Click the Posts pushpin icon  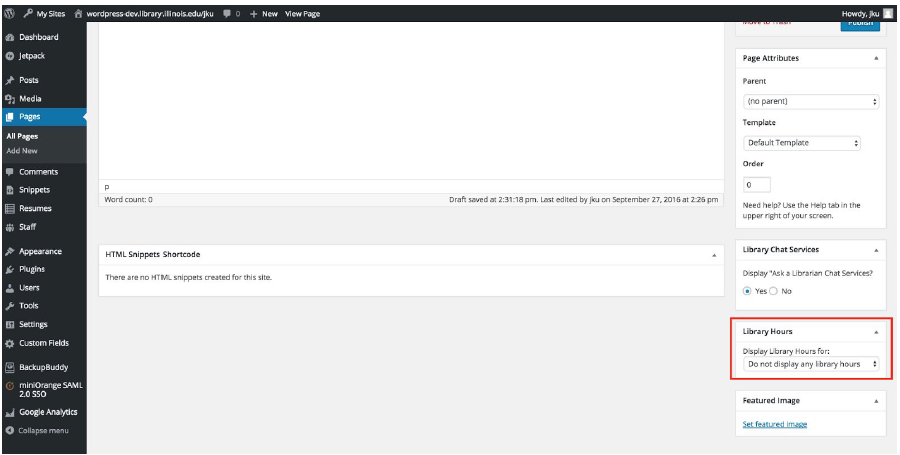pos(10,80)
